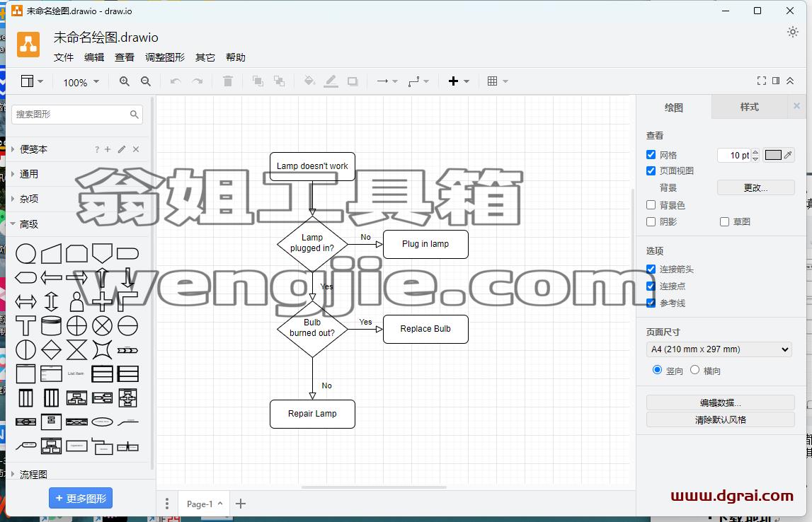Click the 更多图形 button
Image resolution: width=812 pixels, height=522 pixels.
click(x=81, y=498)
